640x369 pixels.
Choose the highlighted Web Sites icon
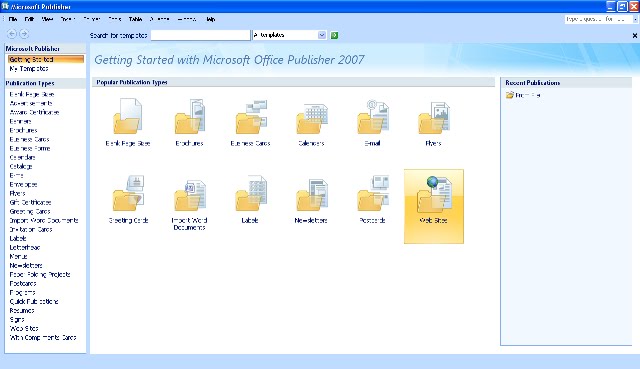434,206
